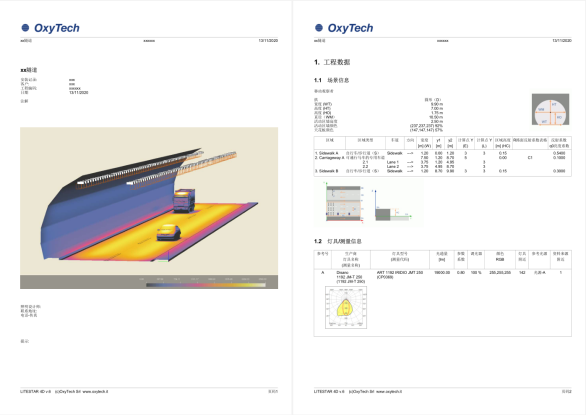Click the '1.2 灯具/测量信息' subsection heading
The width and height of the screenshot is (586, 415).
[338, 241]
